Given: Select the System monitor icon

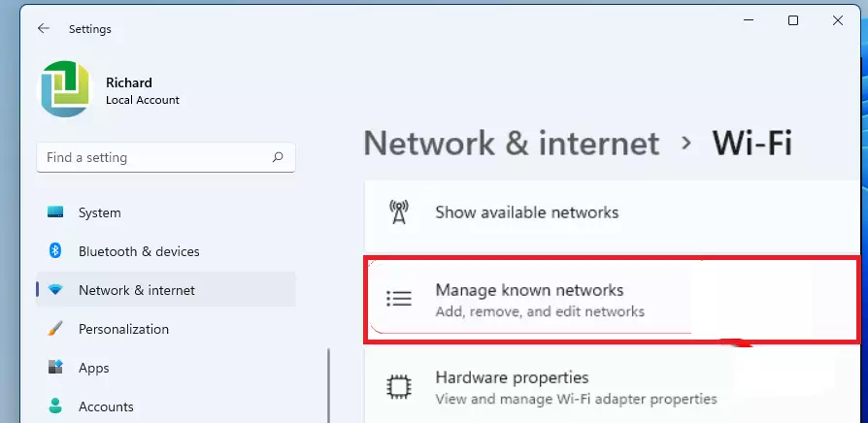Looking at the screenshot, I should [55, 212].
